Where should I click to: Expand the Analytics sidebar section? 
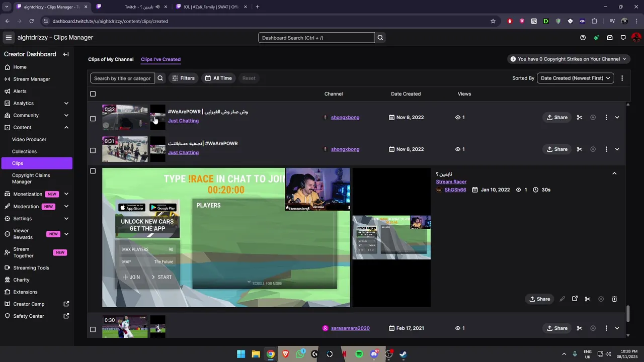(x=66, y=103)
